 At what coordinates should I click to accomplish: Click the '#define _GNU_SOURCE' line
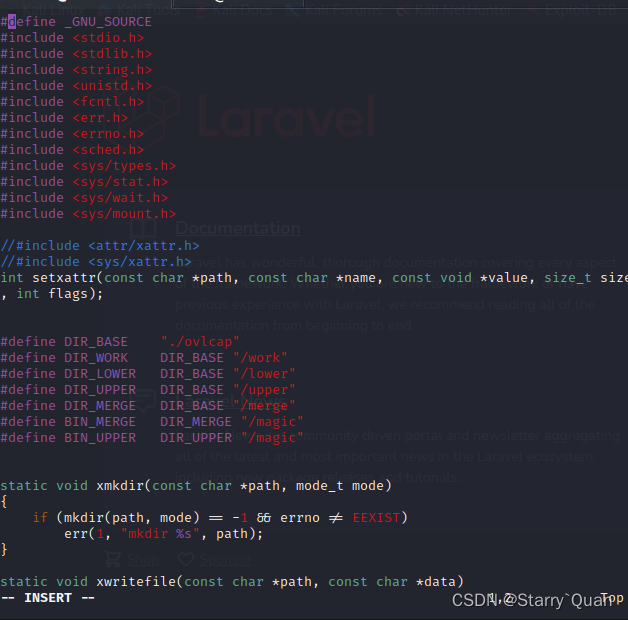76,22
